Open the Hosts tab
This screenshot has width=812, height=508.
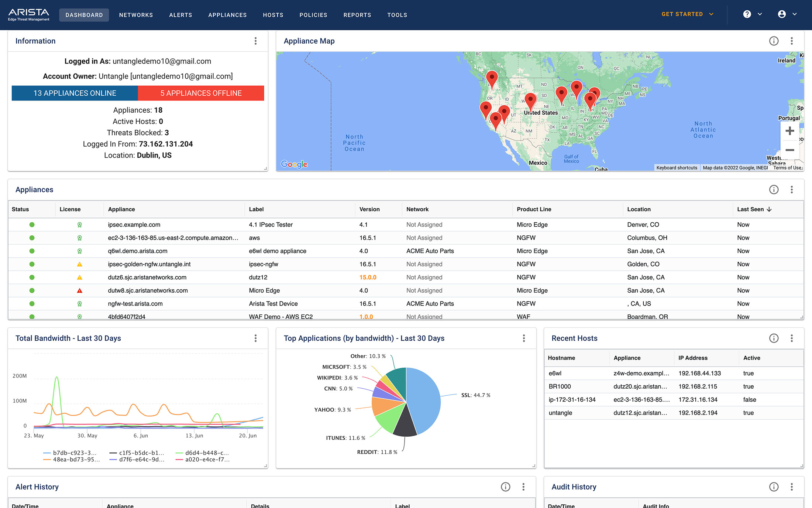(273, 15)
